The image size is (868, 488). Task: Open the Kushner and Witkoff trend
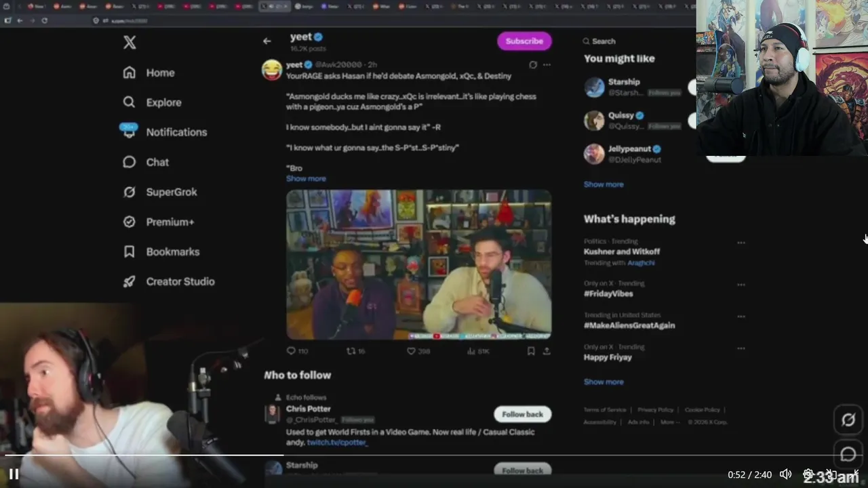click(x=622, y=251)
